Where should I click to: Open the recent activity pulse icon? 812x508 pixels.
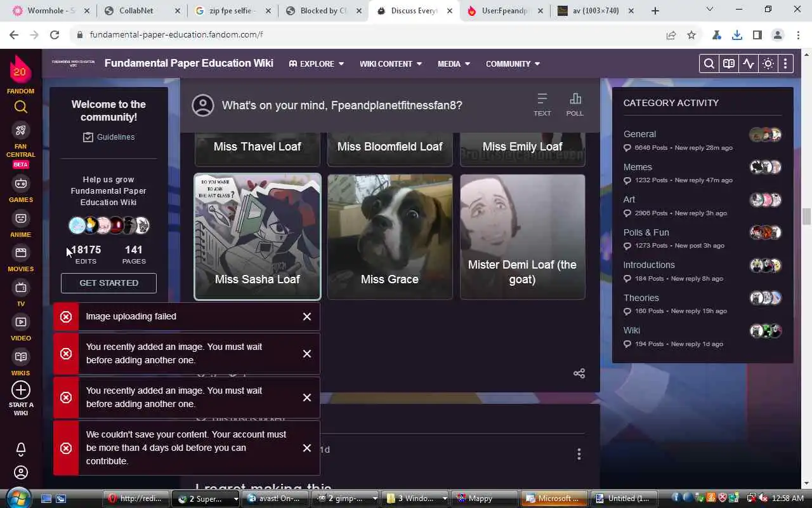pyautogui.click(x=749, y=63)
